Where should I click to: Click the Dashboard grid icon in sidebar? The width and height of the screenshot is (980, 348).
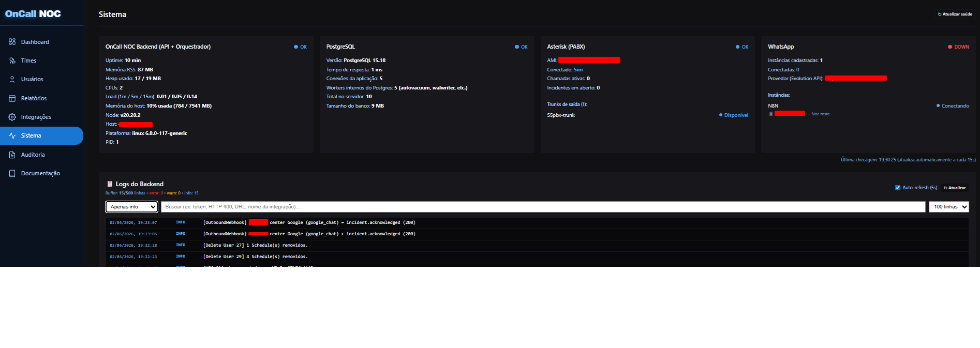[x=12, y=42]
